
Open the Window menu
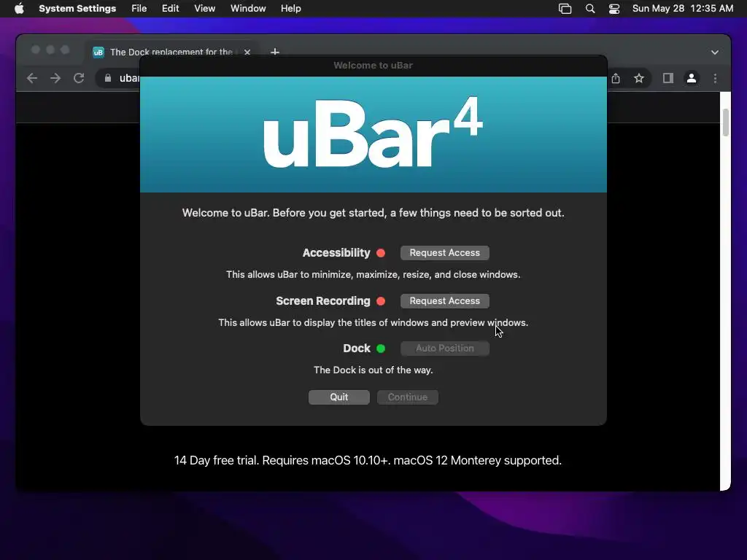tap(248, 9)
